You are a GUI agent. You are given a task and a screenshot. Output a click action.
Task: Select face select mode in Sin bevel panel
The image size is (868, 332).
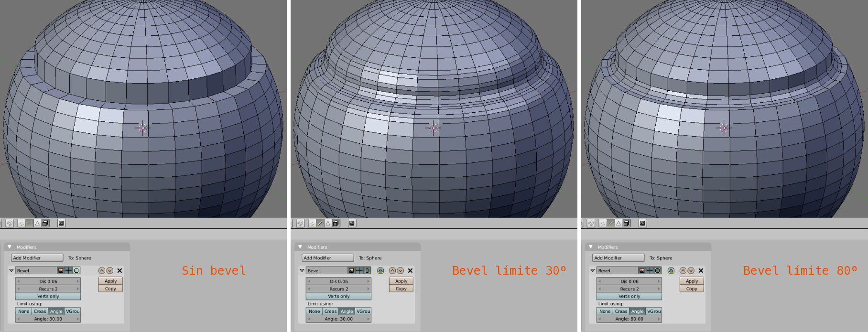pos(37,223)
